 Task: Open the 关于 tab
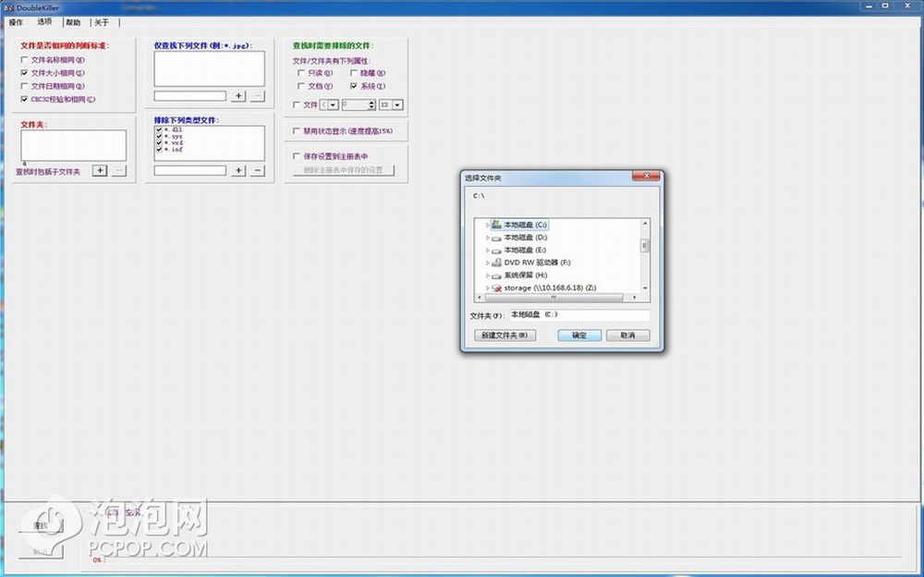102,22
